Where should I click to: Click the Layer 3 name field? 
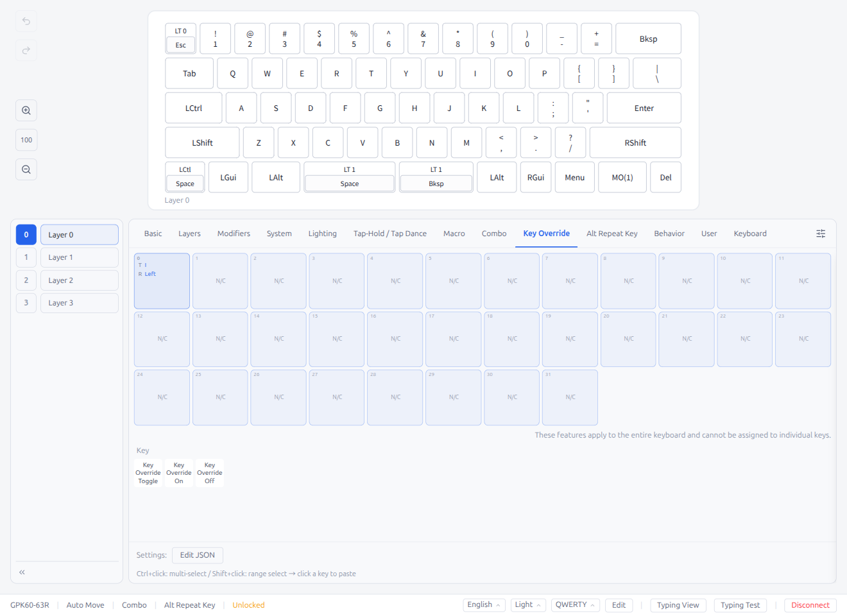pyautogui.click(x=80, y=303)
